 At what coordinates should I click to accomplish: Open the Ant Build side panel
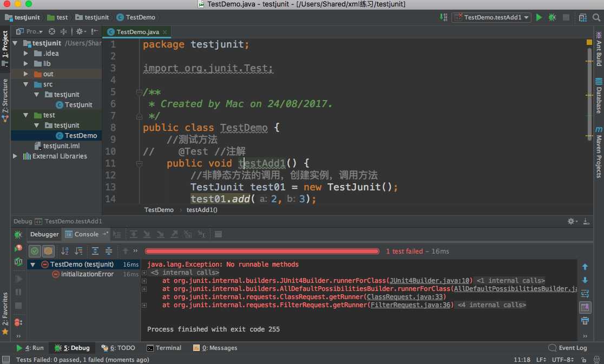point(599,49)
